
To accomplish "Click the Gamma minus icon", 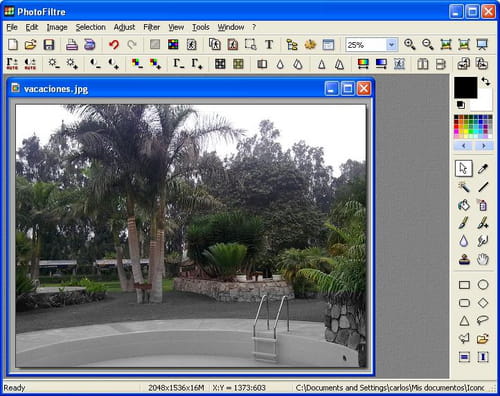I will tap(178, 64).
